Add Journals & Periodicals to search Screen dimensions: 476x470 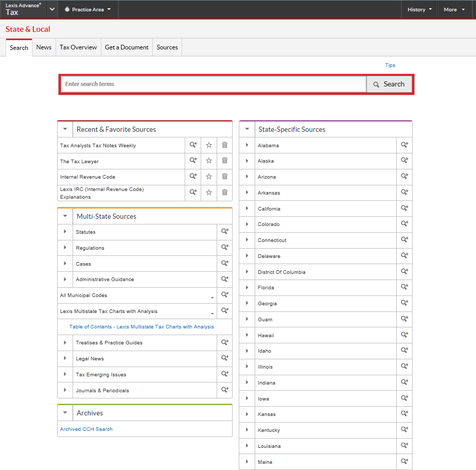tap(225, 390)
